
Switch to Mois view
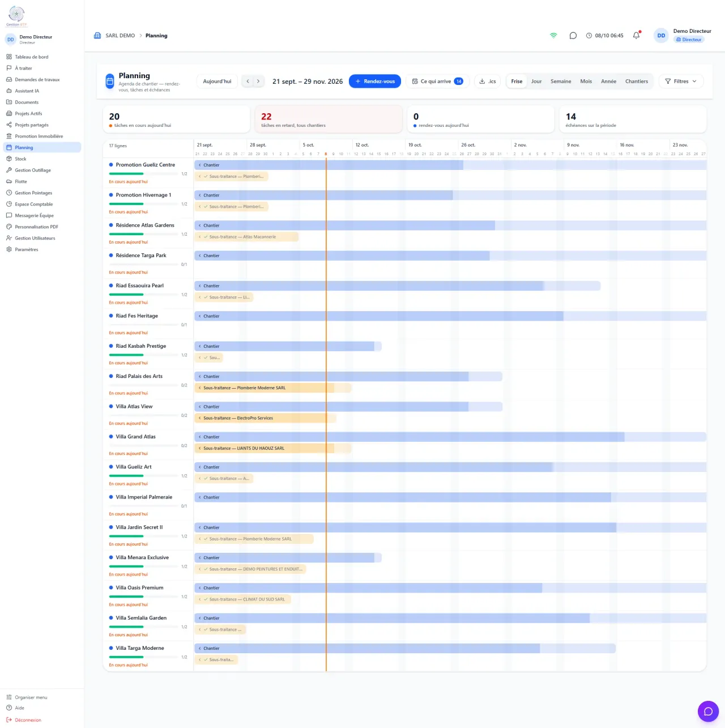coord(586,81)
